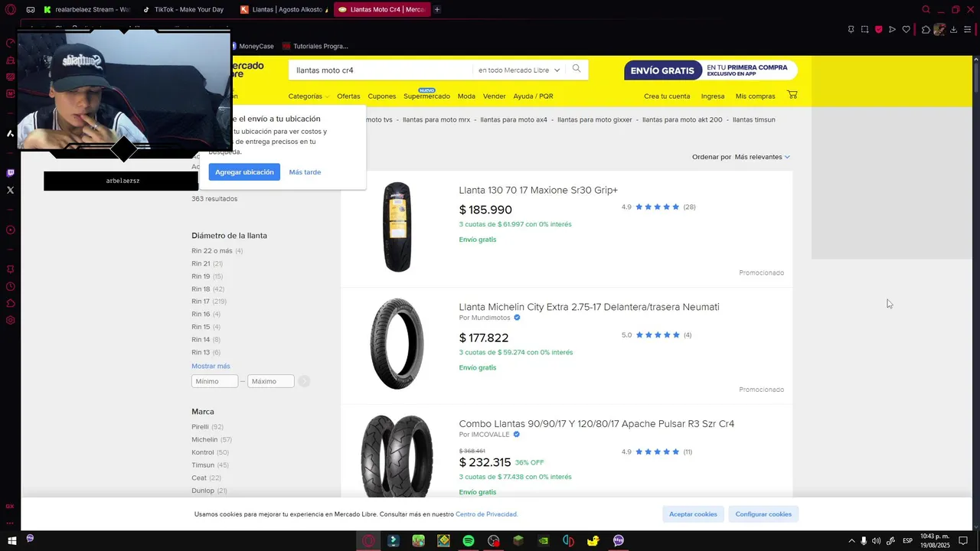Open the shopping cart icon
The width and height of the screenshot is (980, 551).
click(x=792, y=95)
